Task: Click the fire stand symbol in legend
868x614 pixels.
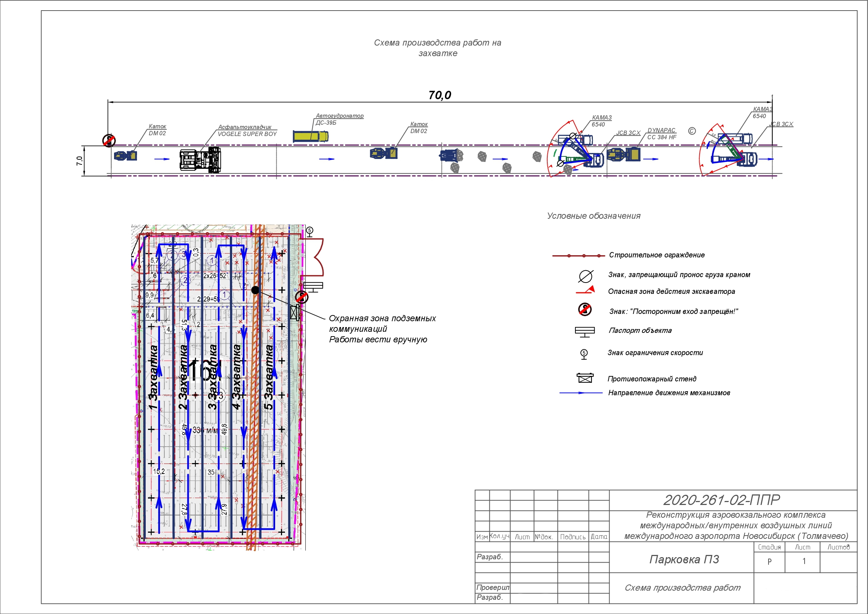Action: [585, 378]
